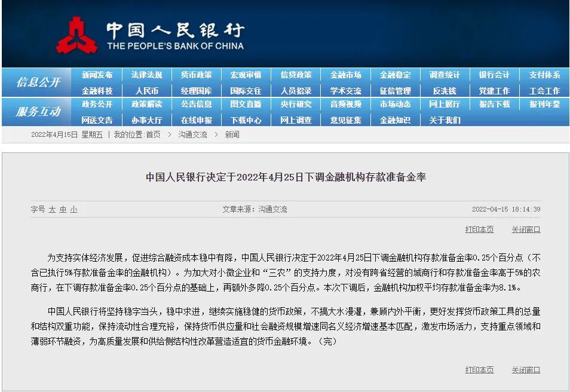This screenshot has width=570, height=392.
Task: Open the 调查统计 navigation entry
Action: coord(445,75)
